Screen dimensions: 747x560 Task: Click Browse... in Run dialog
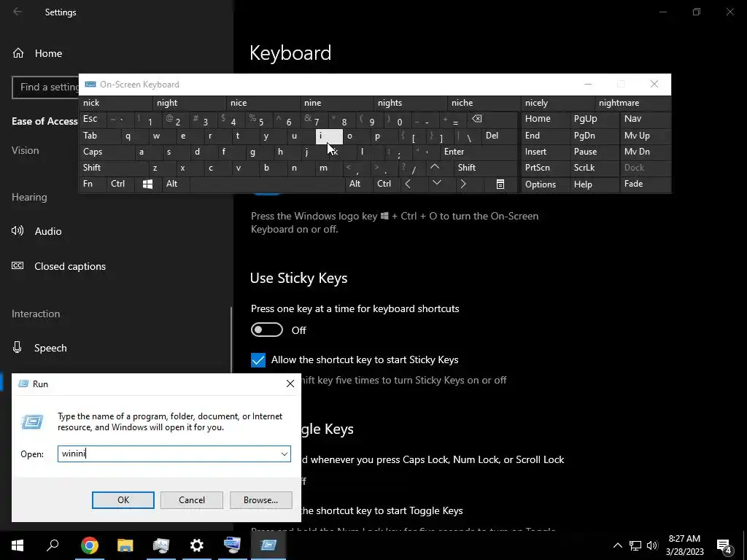pyautogui.click(x=260, y=500)
